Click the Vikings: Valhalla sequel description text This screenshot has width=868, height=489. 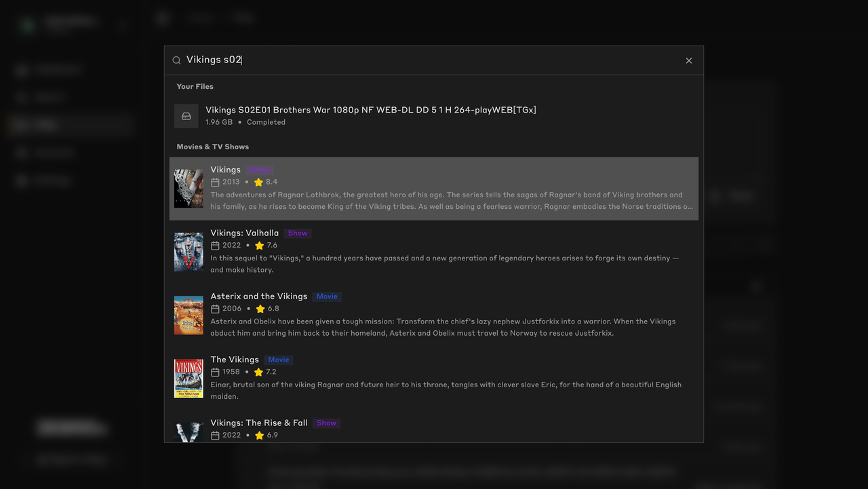point(445,264)
